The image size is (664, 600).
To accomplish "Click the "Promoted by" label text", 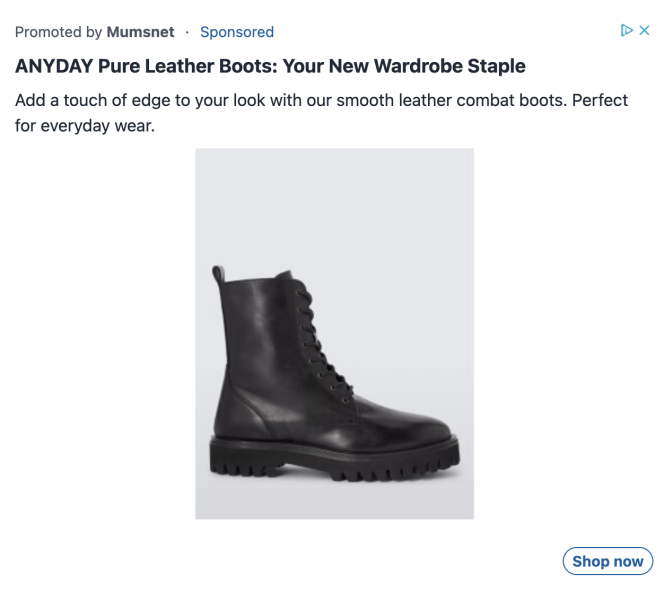I will [58, 32].
